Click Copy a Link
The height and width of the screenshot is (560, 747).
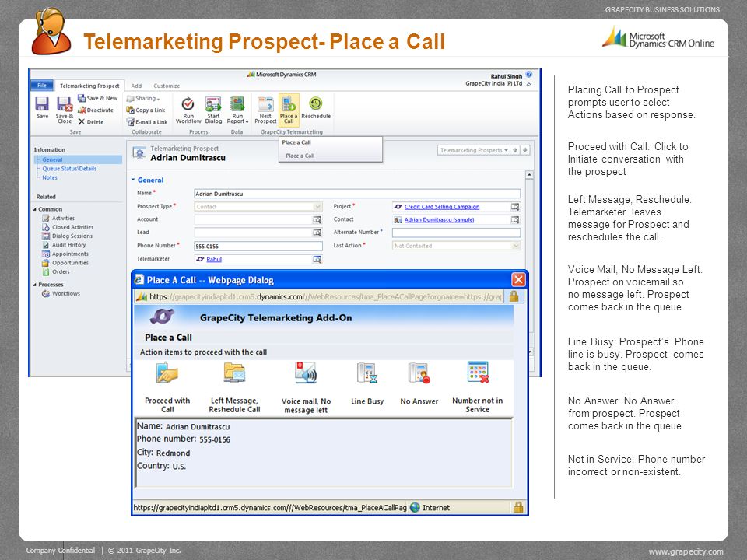146,110
